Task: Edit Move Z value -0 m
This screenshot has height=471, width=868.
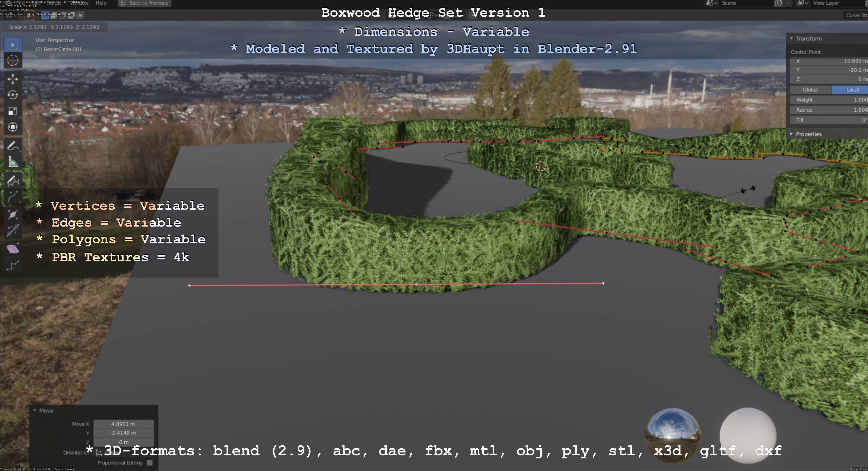Action: (123, 442)
